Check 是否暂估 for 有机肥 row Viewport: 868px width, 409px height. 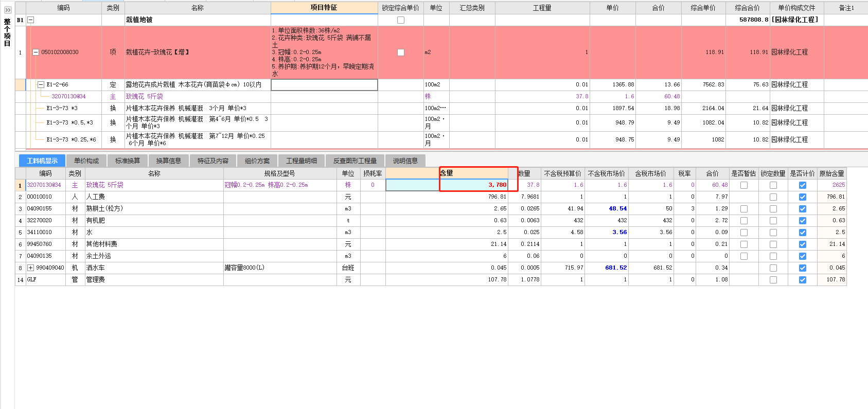click(x=744, y=221)
